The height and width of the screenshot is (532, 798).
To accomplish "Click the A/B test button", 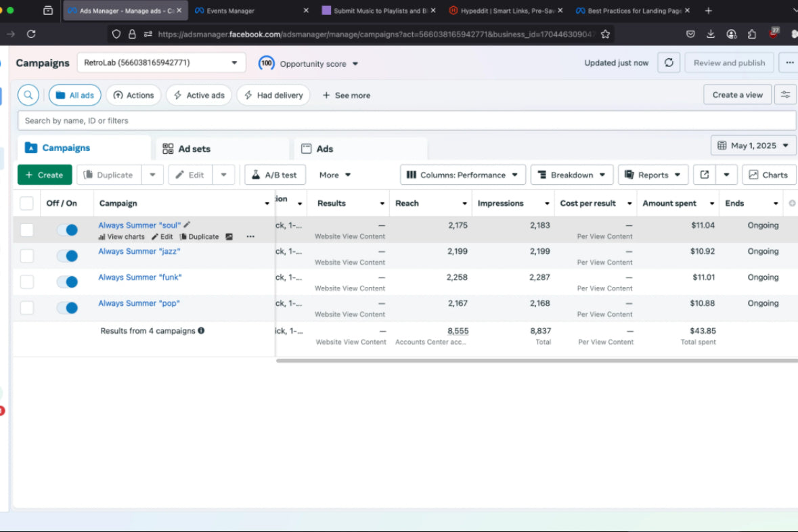I will coord(275,175).
